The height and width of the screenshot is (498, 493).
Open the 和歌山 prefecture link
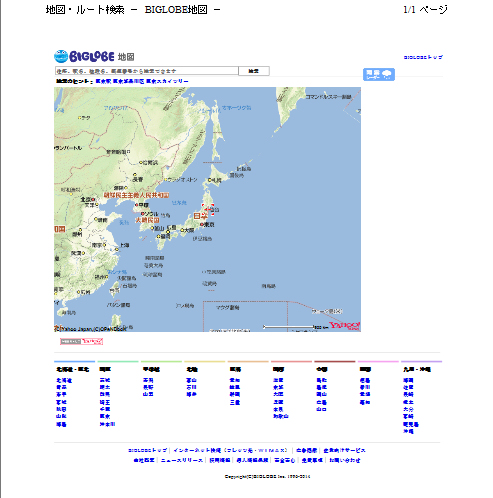[281, 416]
